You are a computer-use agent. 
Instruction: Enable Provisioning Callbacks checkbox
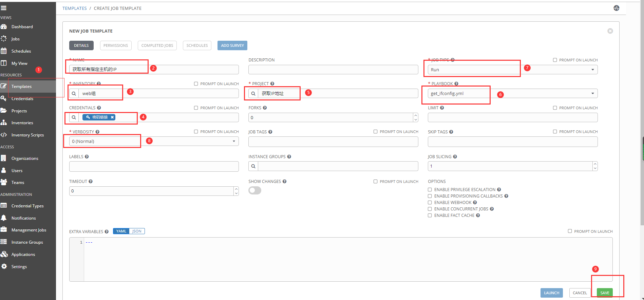430,196
